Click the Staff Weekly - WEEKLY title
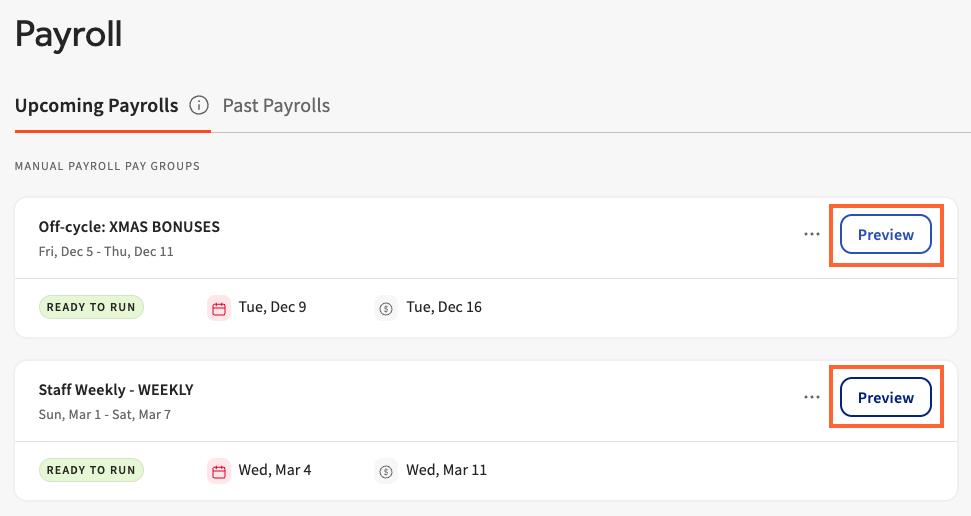The width and height of the screenshot is (971, 516). pyautogui.click(x=116, y=390)
